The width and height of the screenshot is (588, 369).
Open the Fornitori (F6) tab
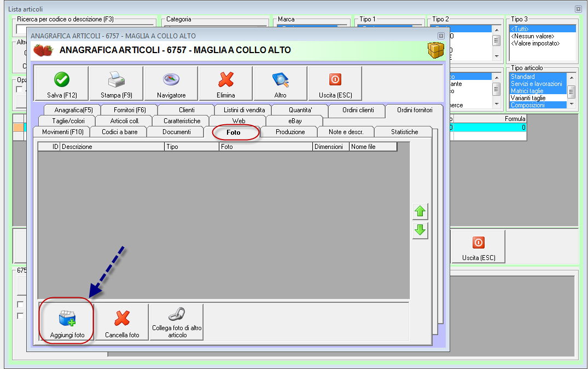coord(130,110)
